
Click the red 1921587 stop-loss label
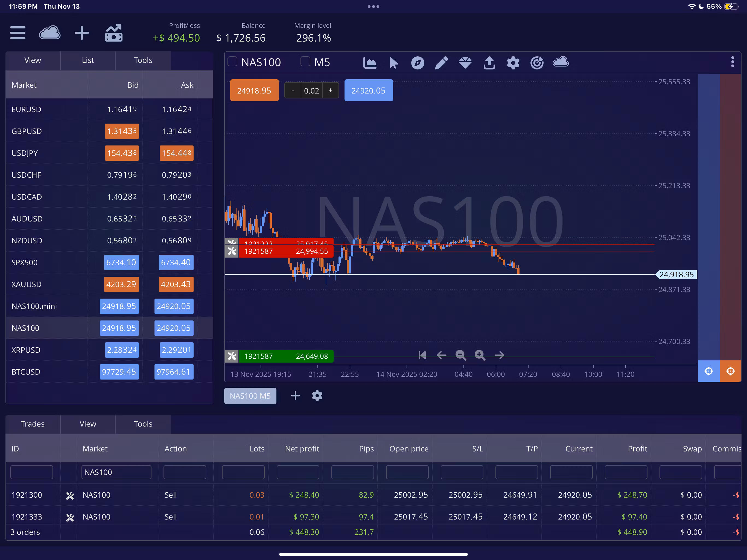(x=286, y=251)
